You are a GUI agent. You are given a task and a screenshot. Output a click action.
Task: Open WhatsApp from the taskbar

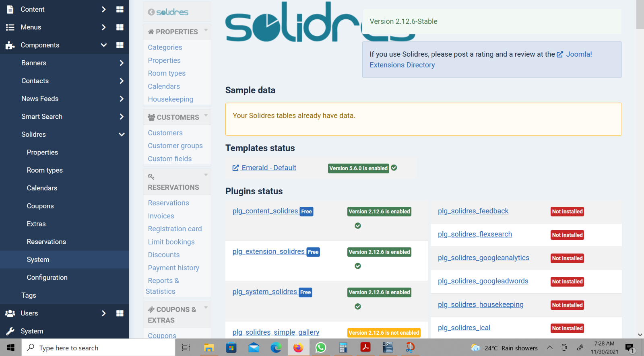pyautogui.click(x=321, y=348)
